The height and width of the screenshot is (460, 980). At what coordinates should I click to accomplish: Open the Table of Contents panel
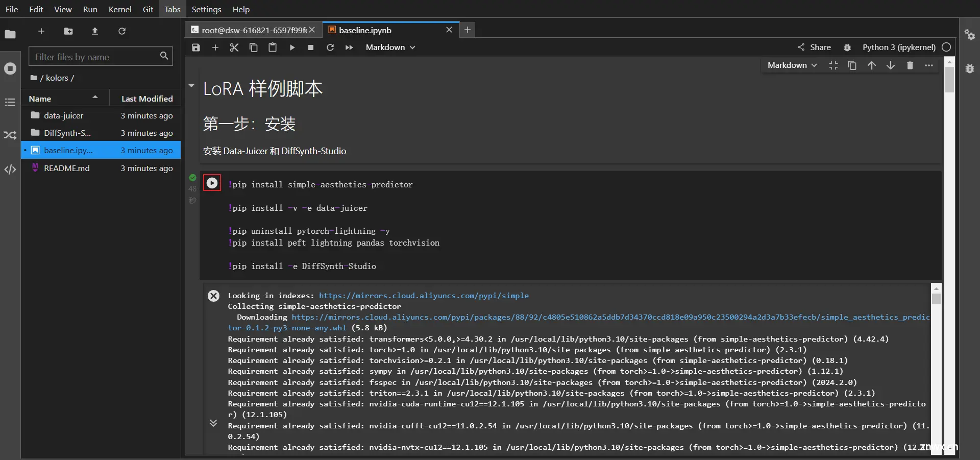[x=10, y=103]
